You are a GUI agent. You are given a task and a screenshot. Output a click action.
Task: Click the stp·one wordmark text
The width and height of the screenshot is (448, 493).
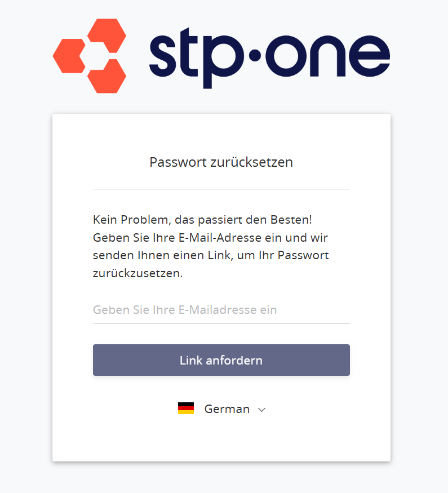click(269, 57)
